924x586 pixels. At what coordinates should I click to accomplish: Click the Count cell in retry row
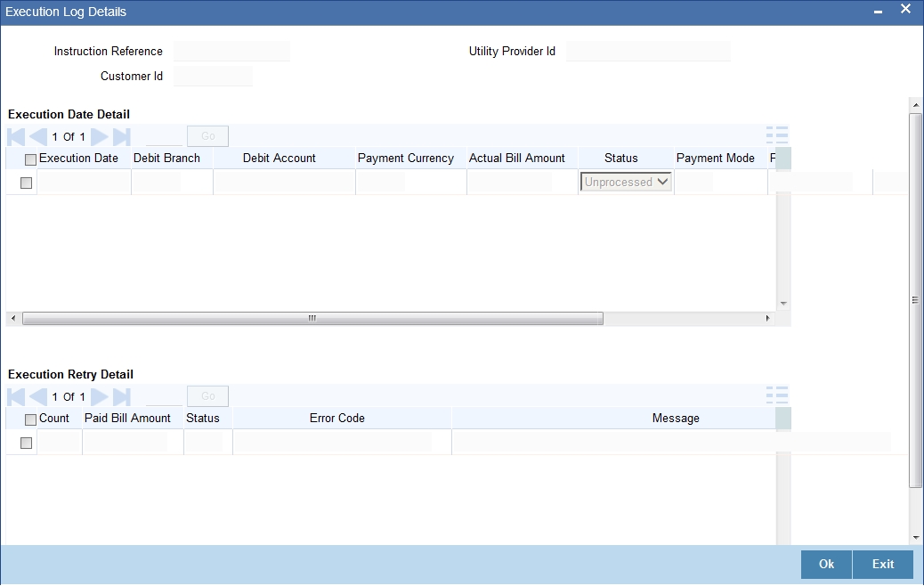click(60, 442)
